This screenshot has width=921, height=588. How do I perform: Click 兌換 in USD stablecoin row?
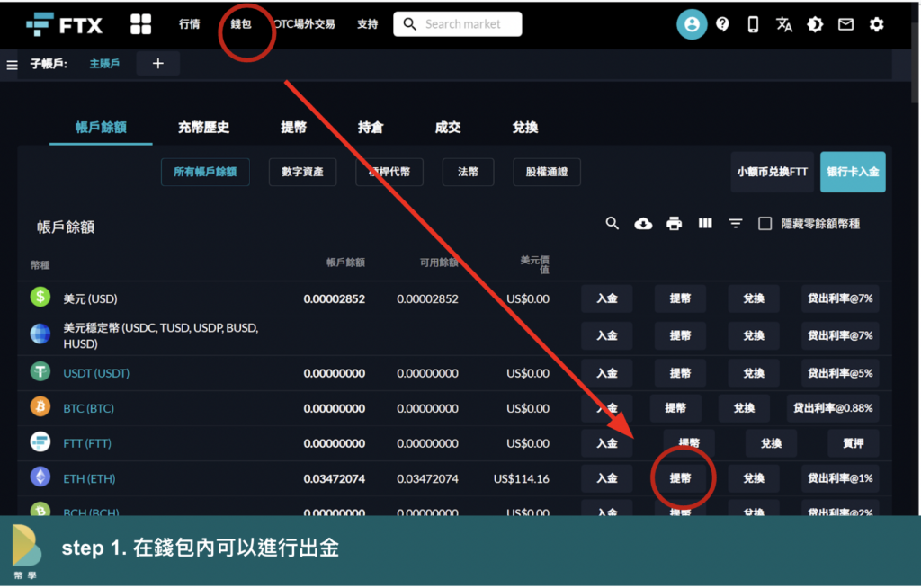(754, 335)
